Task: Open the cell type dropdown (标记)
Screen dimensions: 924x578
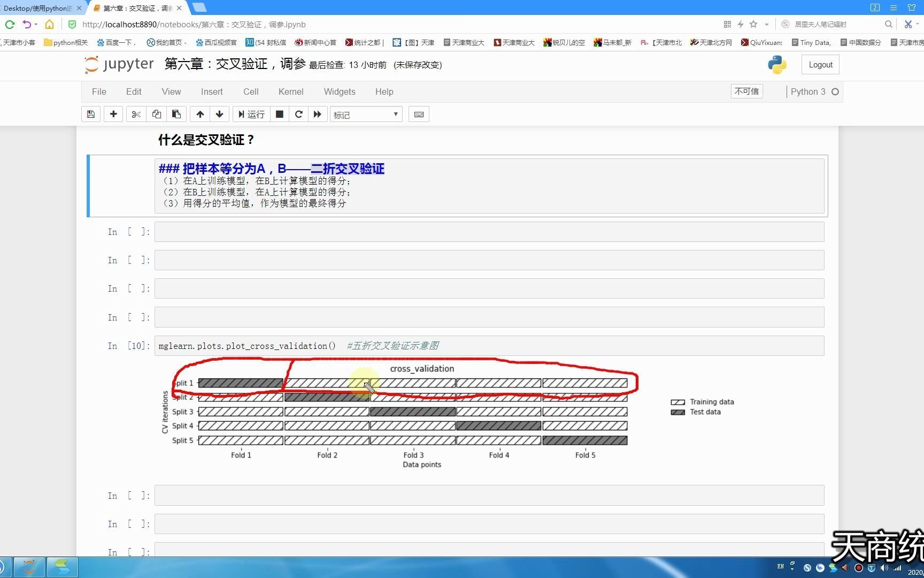Action: (366, 115)
